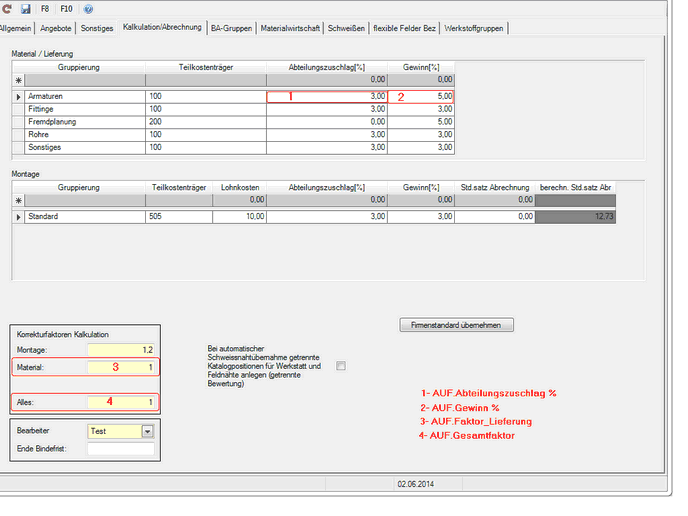Click the Montage correction factor field
Screen dimensions: 688x516
click(120, 350)
